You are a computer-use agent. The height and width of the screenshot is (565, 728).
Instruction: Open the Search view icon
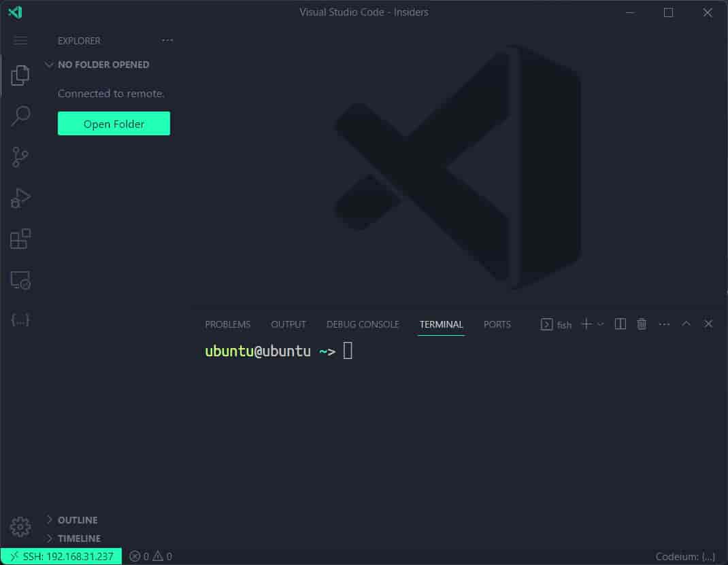(20, 116)
